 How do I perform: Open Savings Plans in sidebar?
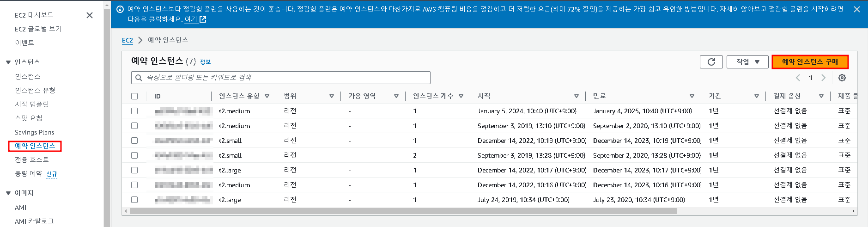coord(34,132)
